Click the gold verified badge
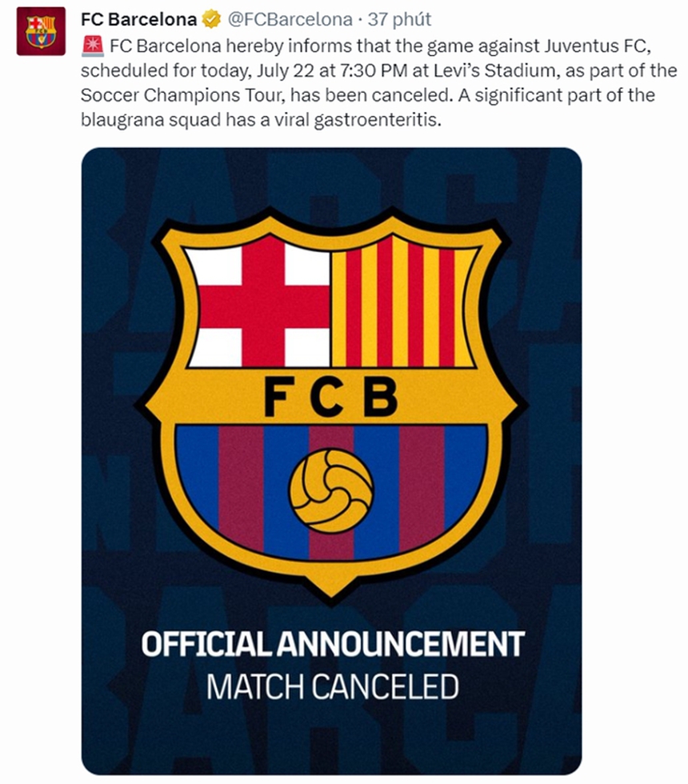The width and height of the screenshot is (688, 784). click(x=211, y=18)
